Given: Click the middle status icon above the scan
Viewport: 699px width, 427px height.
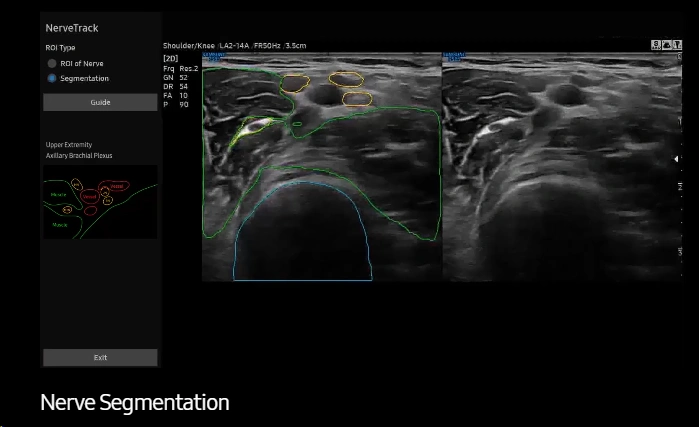Looking at the screenshot, I should pos(666,45).
